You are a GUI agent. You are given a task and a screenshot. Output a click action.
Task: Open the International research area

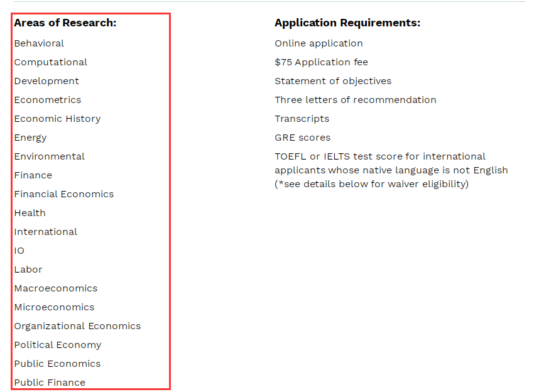pos(46,232)
